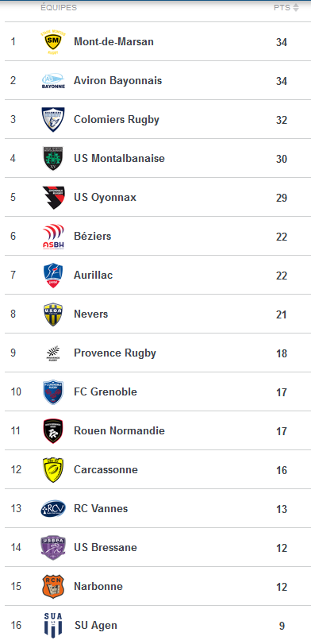The image size is (311, 644).
Task: Click the Aviron Bayonnais club logo
Action: (53, 81)
